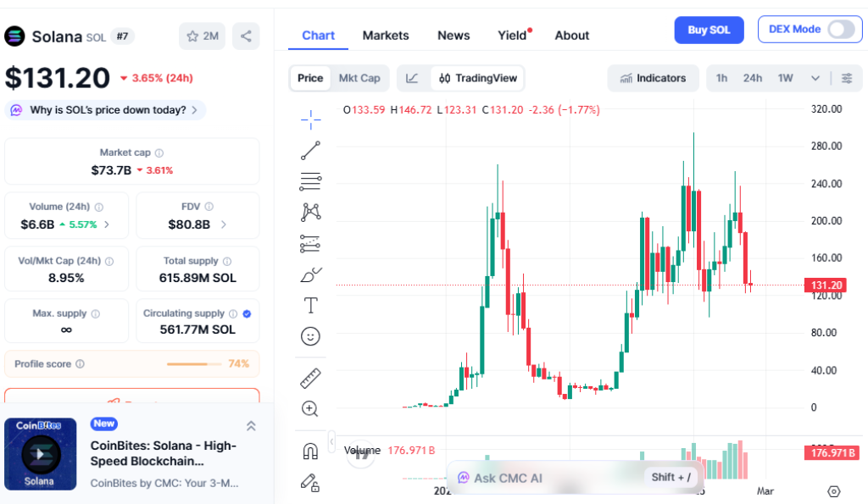Select the text annotation tool

pos(311,305)
